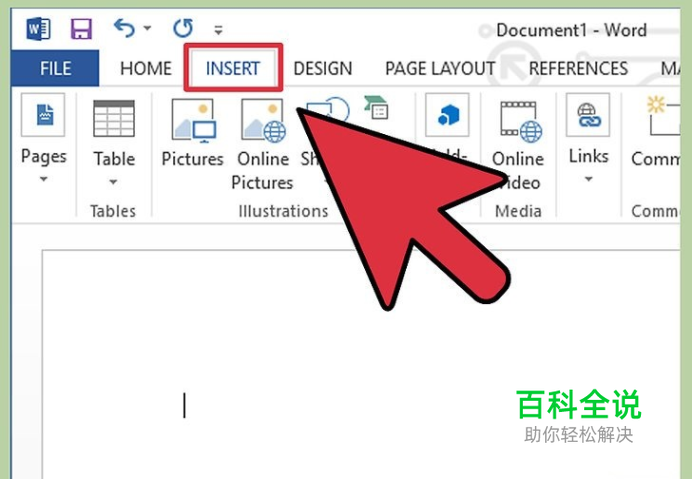Open the FILE tab
692x479 pixels.
(x=55, y=68)
